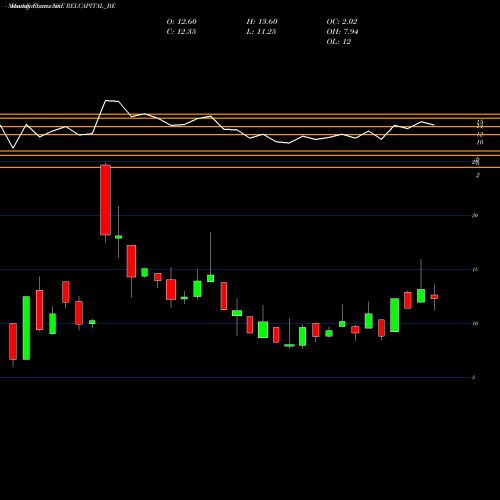Click the high value H: 13.60

(x=262, y=22)
